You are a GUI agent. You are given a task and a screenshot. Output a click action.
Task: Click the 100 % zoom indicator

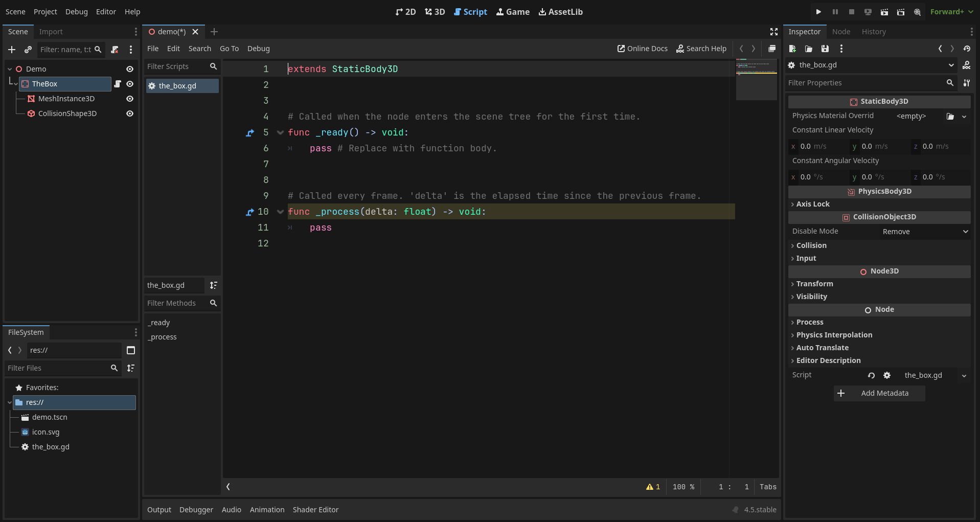pos(683,487)
